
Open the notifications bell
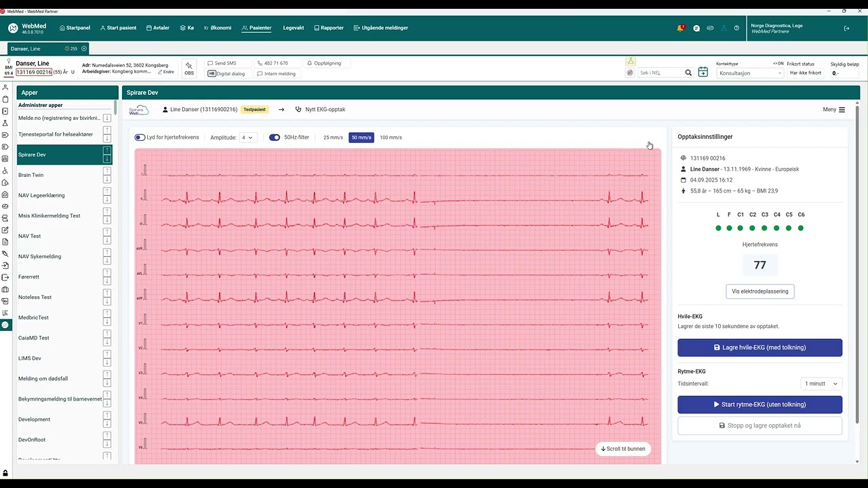tap(680, 28)
